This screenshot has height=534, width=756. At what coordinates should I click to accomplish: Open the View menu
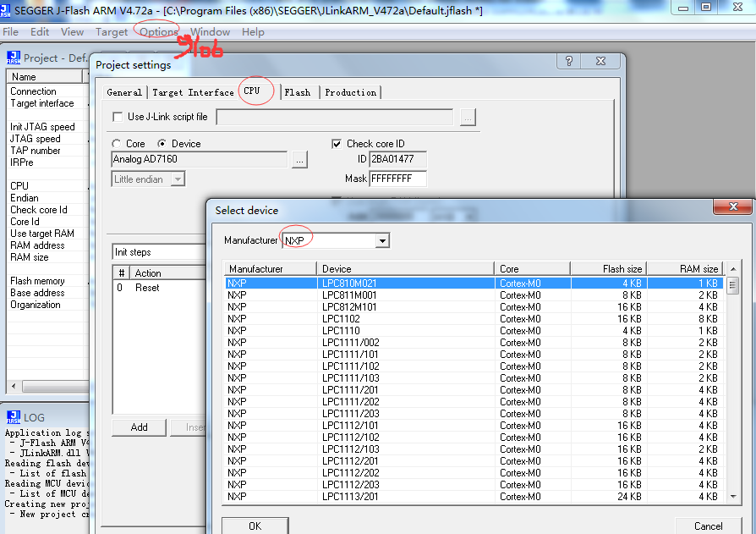pos(72,32)
